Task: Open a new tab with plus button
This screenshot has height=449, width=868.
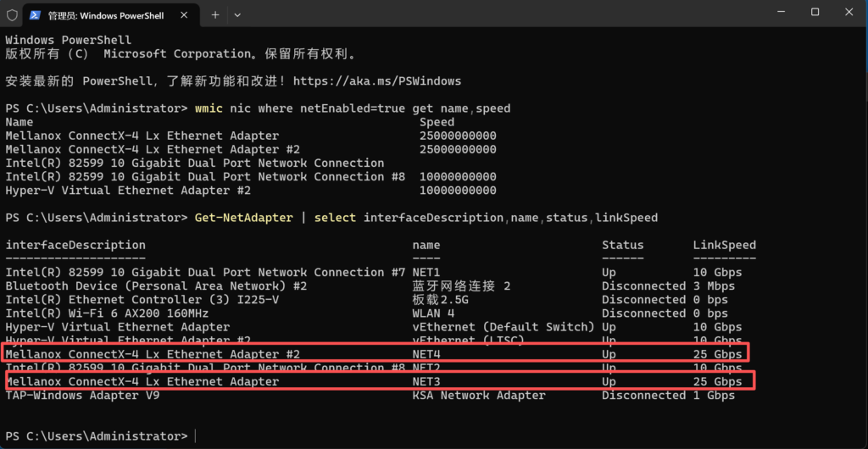Action: pos(215,14)
